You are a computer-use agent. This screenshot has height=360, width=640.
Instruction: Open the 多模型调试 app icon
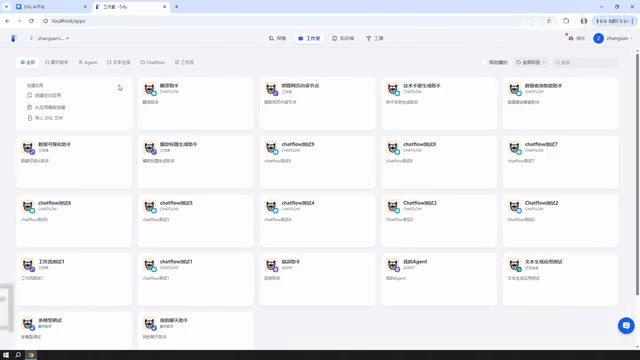[x=28, y=324]
